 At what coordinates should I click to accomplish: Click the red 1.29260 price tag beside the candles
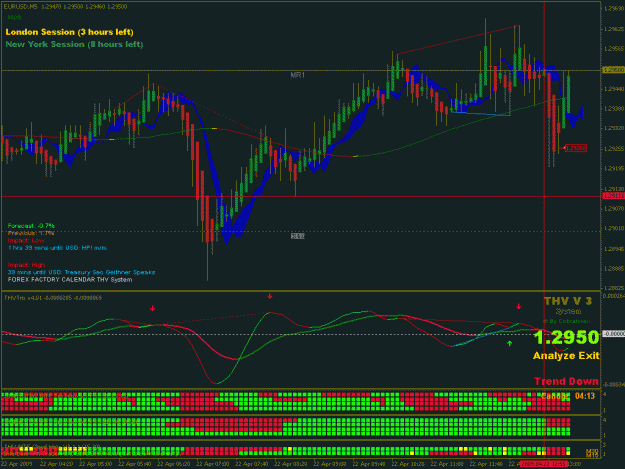(576, 148)
